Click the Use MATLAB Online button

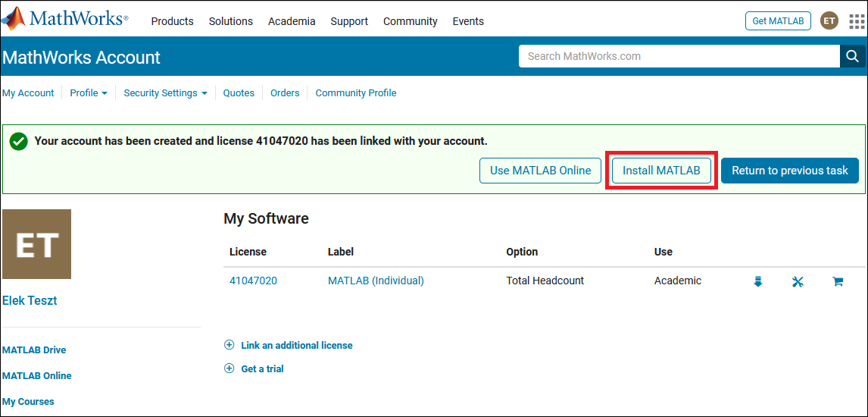click(540, 171)
